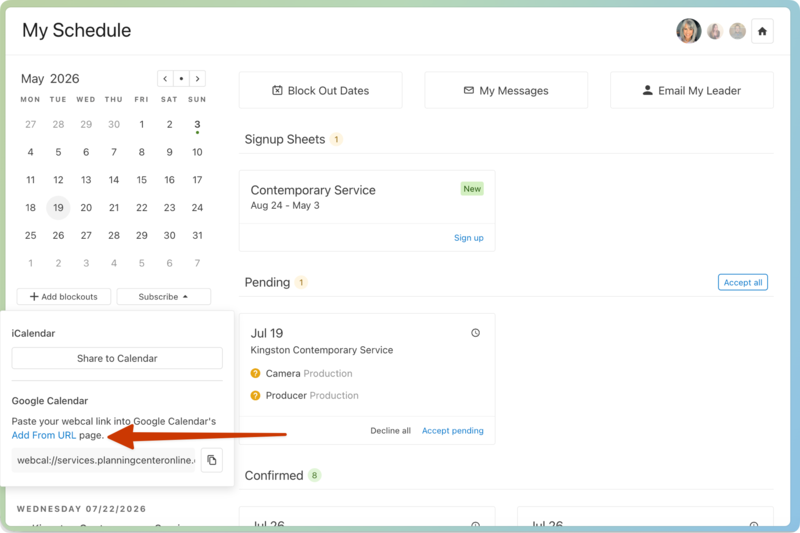The width and height of the screenshot is (800, 533).
Task: Select May 15 on the calendar
Action: point(141,180)
